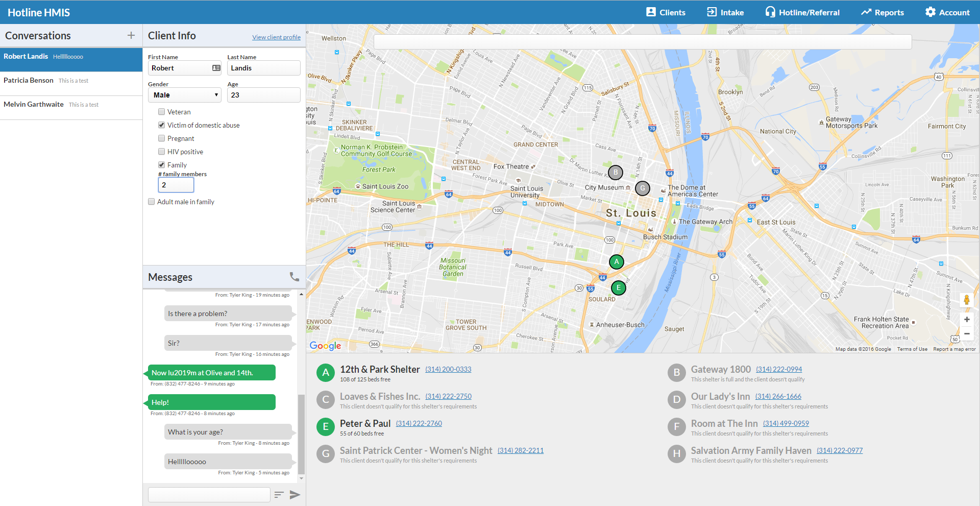The image size is (980, 506).
Task: Click the Hotline HMIS home title
Action: coord(39,12)
